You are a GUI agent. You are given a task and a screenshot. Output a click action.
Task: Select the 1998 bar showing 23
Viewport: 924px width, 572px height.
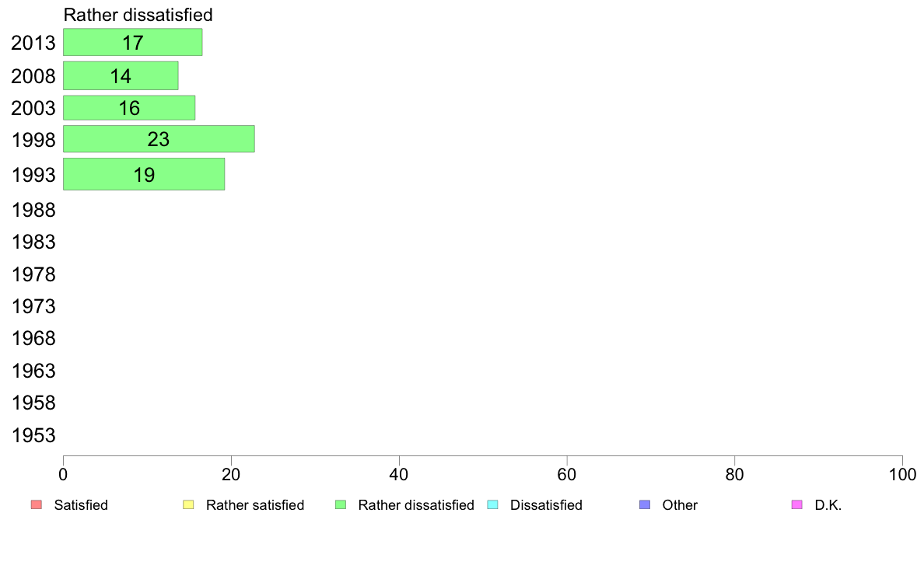159,140
